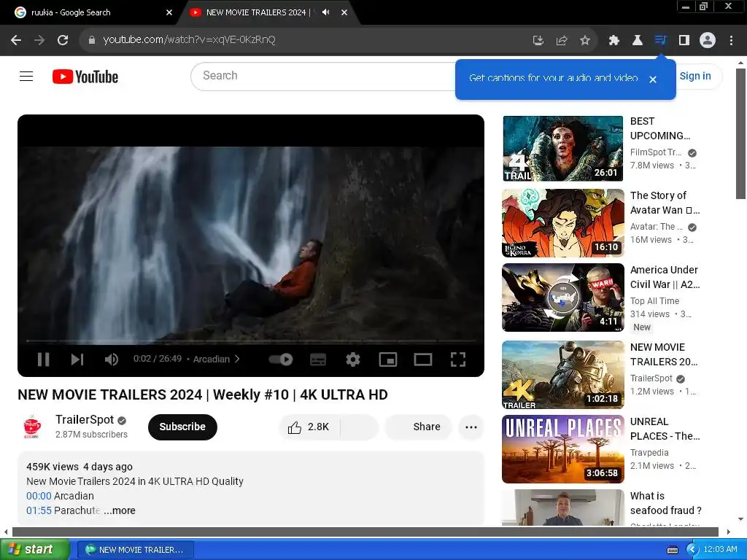
Task: Click 'Top All Time' channel name
Action: coord(654,301)
